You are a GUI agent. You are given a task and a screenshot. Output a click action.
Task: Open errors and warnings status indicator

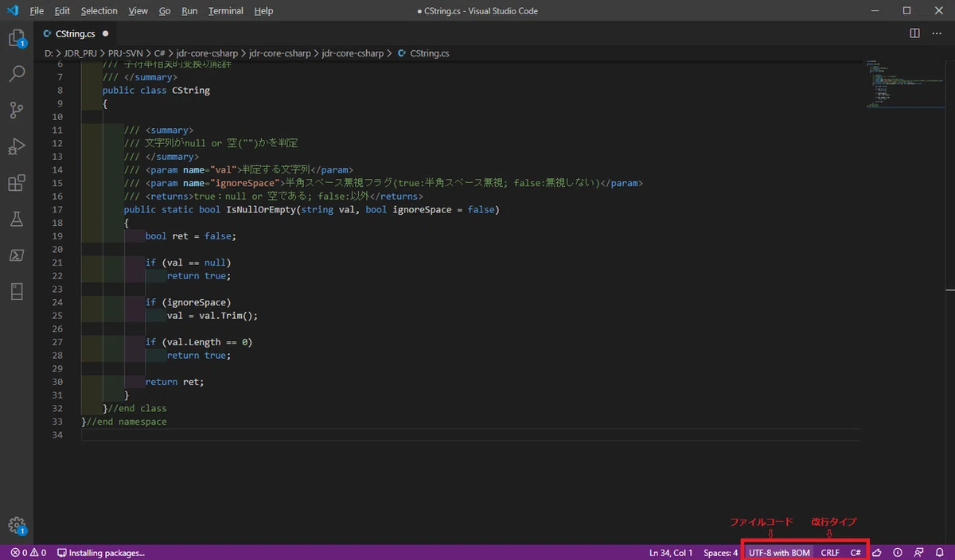tap(29, 552)
